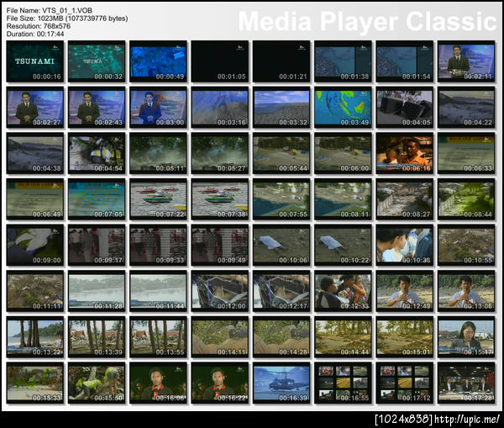The image size is (504, 428).
Task: Click the thumbnail at 00:05:27
Action: click(x=220, y=153)
